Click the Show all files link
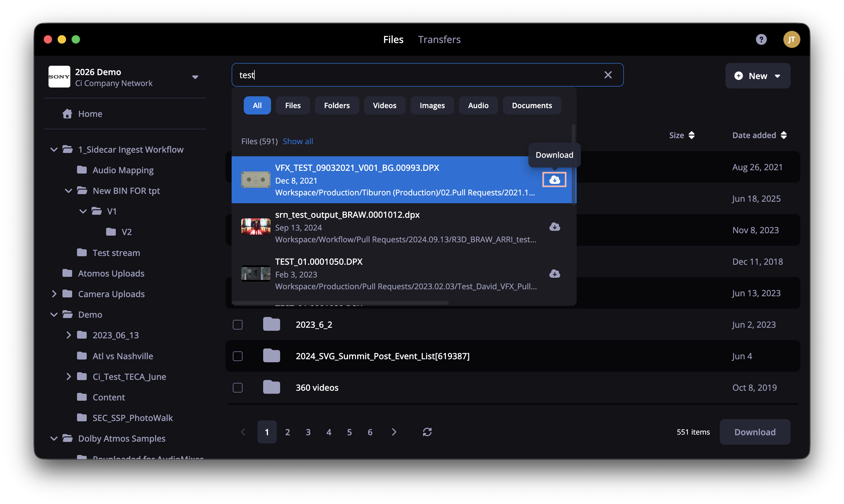Screen dimensions: 844x504 pyautogui.click(x=298, y=141)
